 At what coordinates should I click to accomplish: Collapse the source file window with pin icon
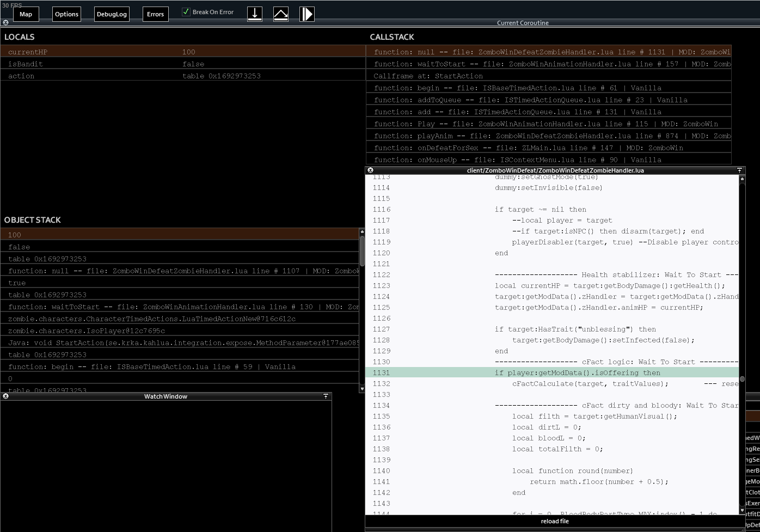739,170
